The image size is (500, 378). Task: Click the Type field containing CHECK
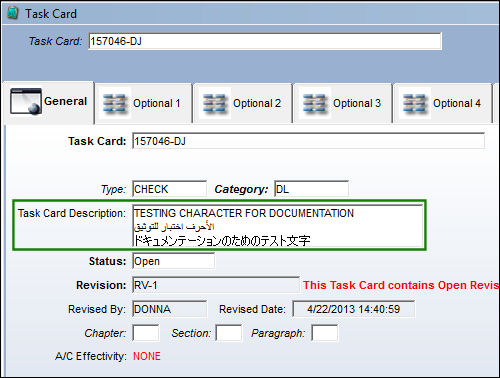click(x=169, y=189)
